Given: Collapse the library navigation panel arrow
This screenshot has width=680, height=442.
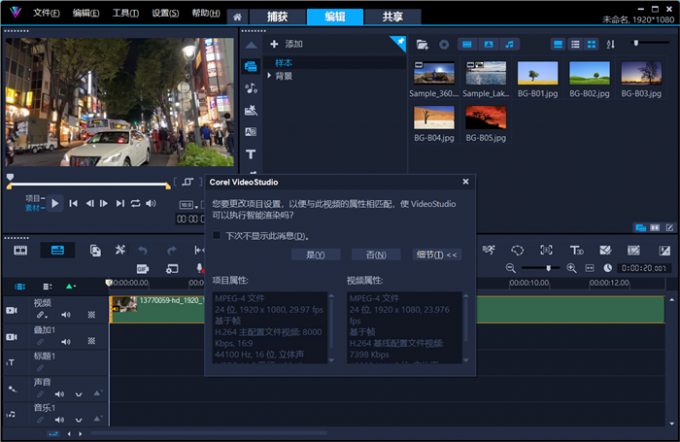Looking at the screenshot, I should [251, 45].
